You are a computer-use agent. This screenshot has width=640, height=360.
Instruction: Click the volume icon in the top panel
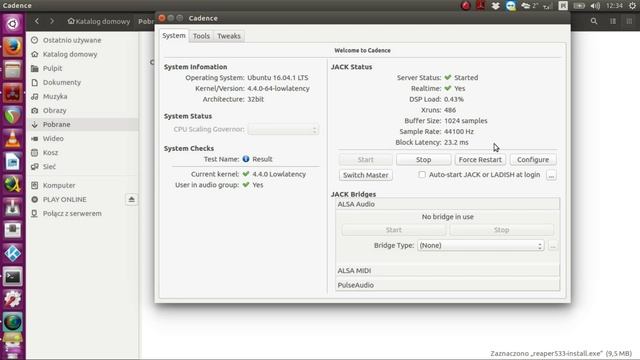(595, 6)
